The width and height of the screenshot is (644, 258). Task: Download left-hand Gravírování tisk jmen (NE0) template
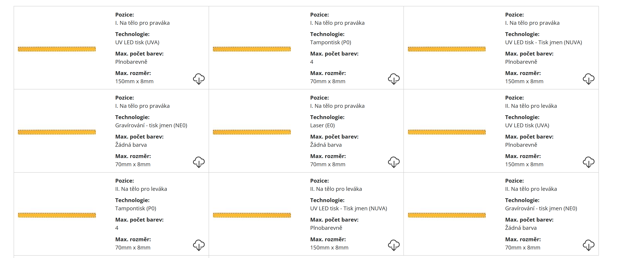pyautogui.click(x=588, y=245)
